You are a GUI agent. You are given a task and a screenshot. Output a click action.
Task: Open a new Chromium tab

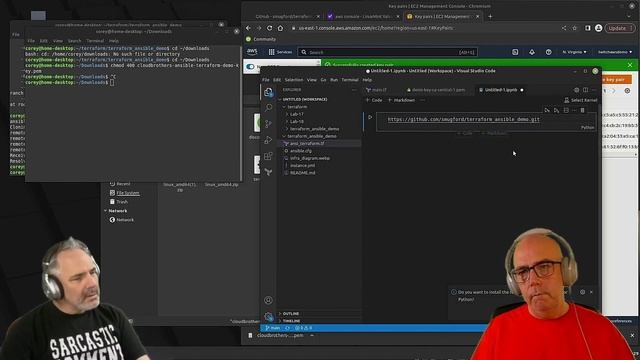click(490, 17)
